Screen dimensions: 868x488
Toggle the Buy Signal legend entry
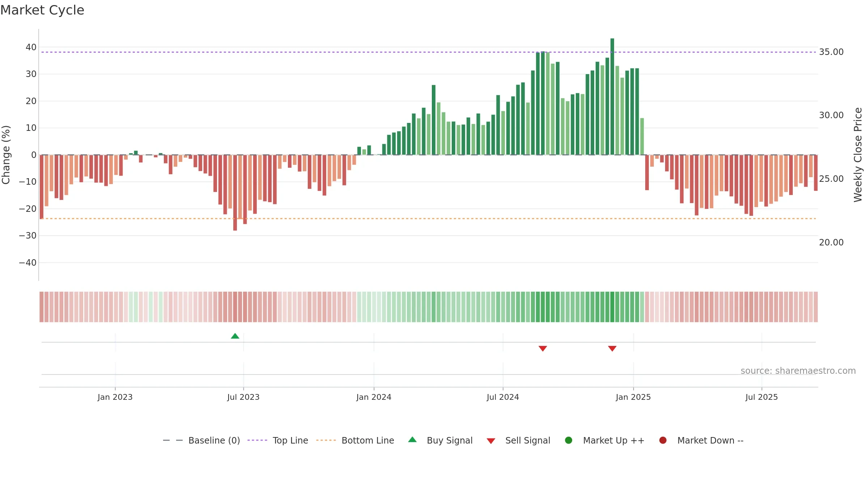coord(440,440)
